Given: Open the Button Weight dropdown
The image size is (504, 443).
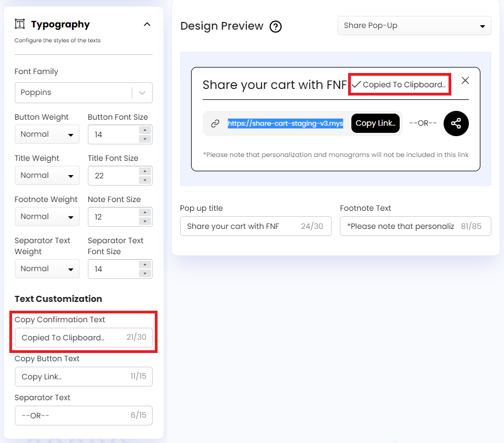Looking at the screenshot, I should pos(47,134).
